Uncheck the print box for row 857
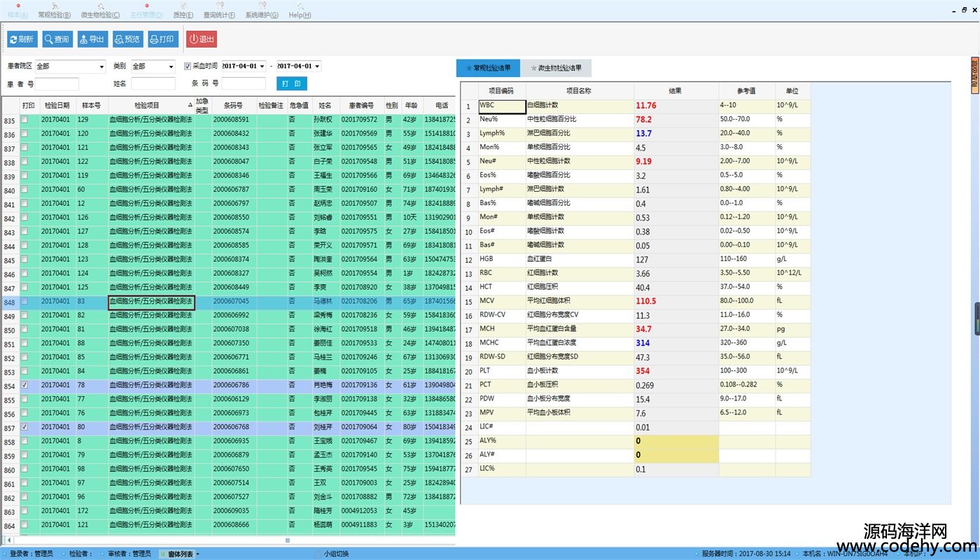This screenshot has width=980, height=560. (24, 427)
